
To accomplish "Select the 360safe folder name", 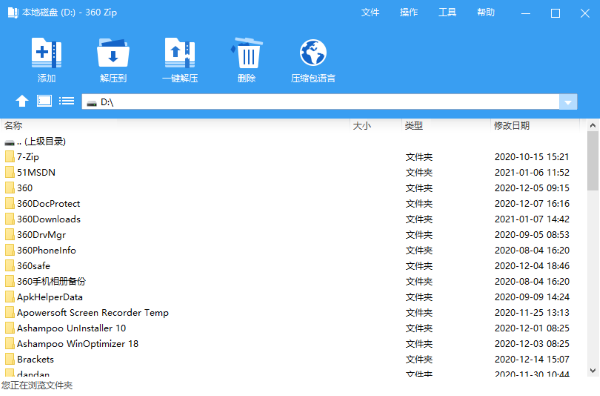I will click(x=33, y=266).
